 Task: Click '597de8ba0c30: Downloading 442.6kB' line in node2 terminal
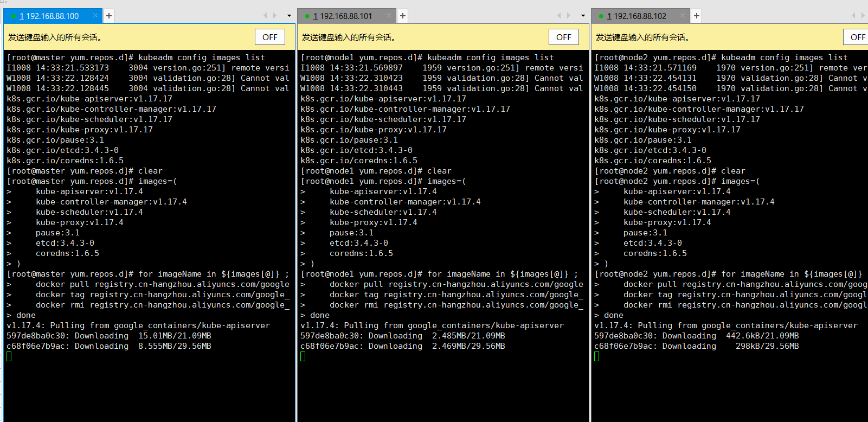pos(697,336)
